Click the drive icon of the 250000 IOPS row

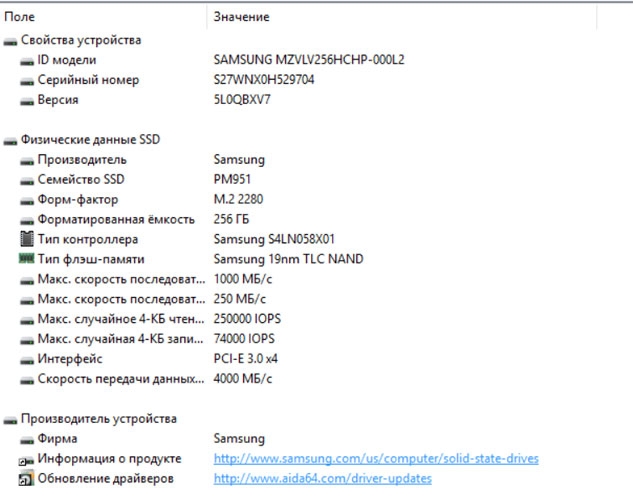(27, 321)
